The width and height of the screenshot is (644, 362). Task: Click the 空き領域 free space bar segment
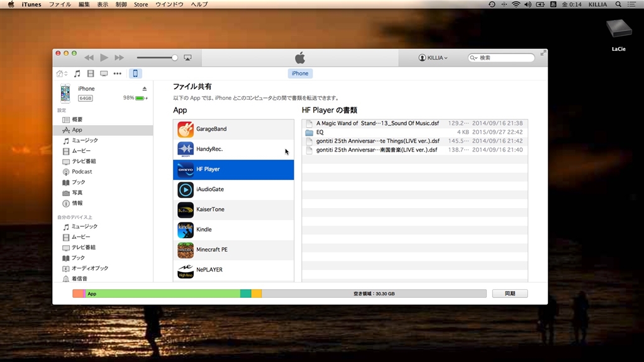(x=374, y=293)
